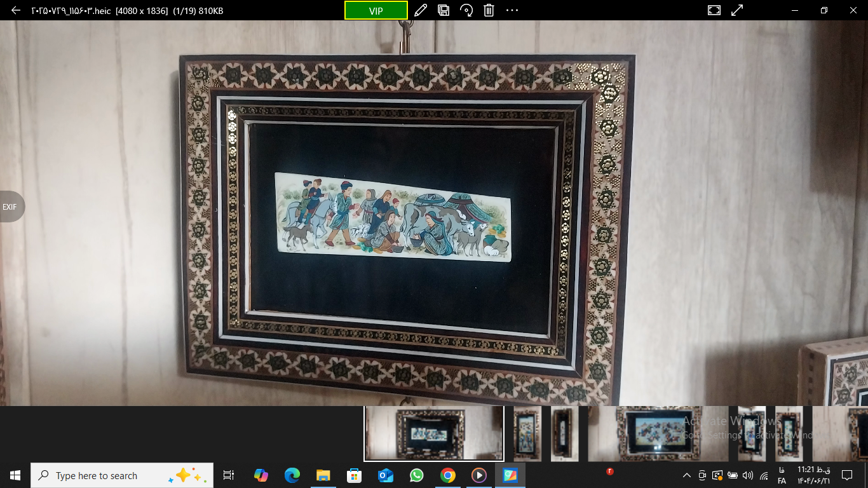The image size is (868, 488).
Task: Open the media player taskbar icon
Action: point(478,475)
